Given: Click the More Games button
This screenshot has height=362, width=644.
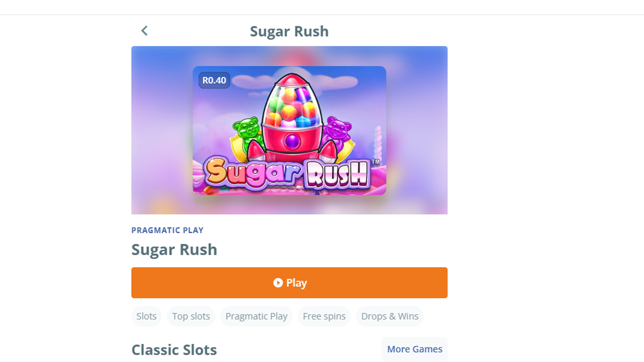Looking at the screenshot, I should click(415, 349).
